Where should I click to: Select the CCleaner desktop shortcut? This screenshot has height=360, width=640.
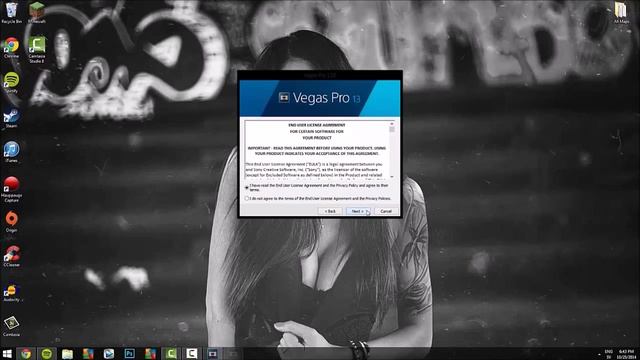coord(11,257)
